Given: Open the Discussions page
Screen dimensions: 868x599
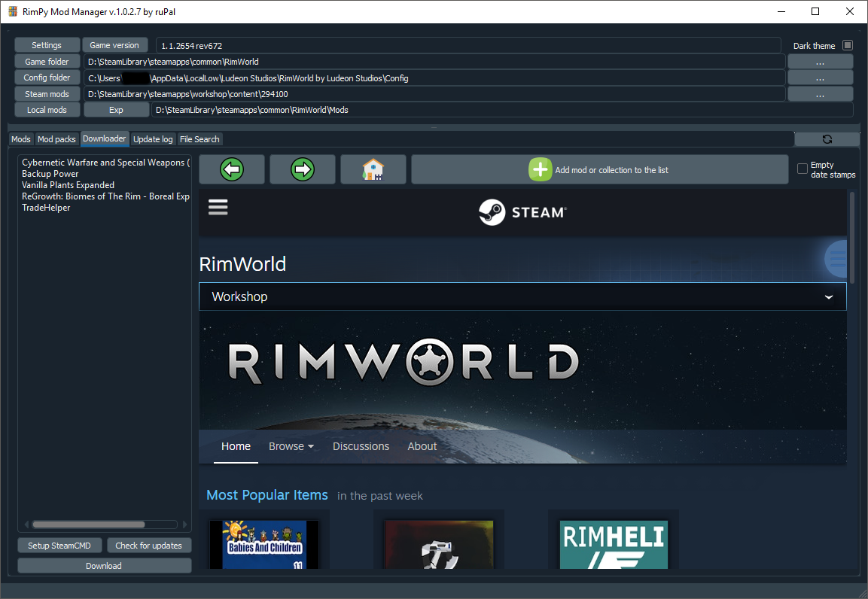Looking at the screenshot, I should click(x=361, y=446).
